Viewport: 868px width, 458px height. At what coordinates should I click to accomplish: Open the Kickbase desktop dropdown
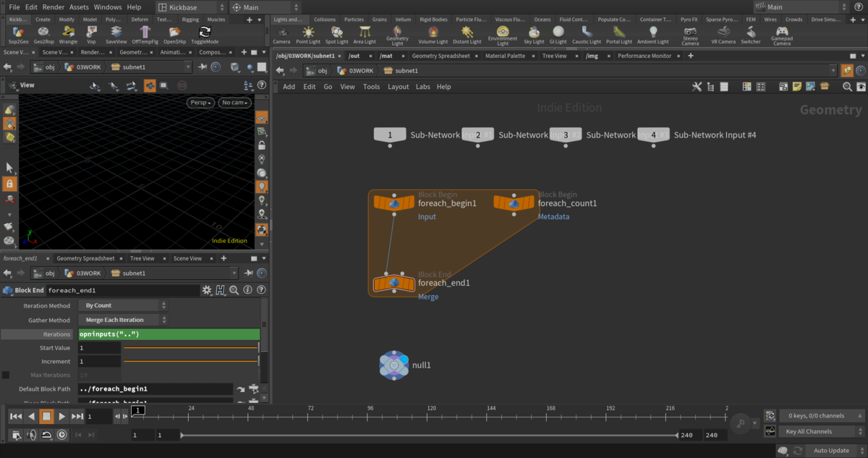point(191,7)
